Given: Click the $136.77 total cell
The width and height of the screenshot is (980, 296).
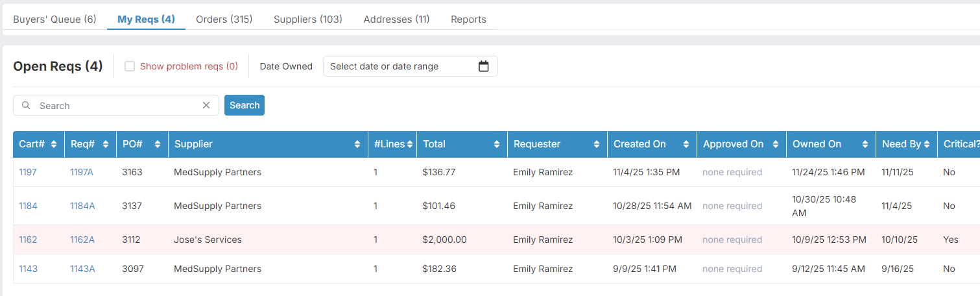Looking at the screenshot, I should point(439,172).
